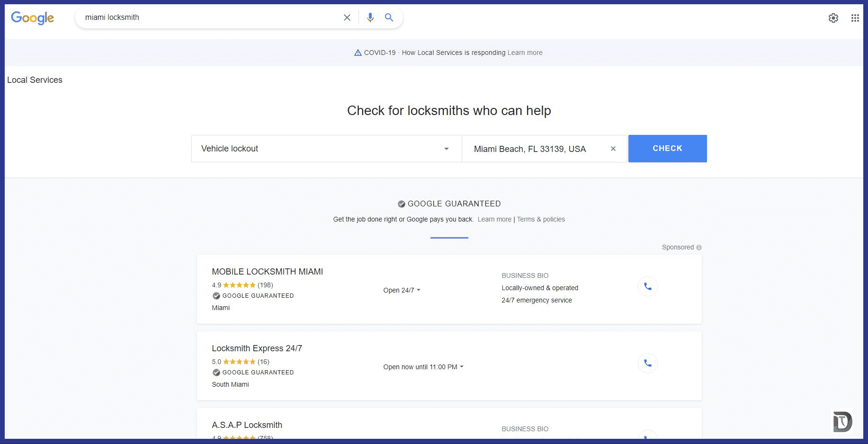The height and width of the screenshot is (444, 868).
Task: Click the '24/7 emergency service' bio text
Action: [x=537, y=300]
